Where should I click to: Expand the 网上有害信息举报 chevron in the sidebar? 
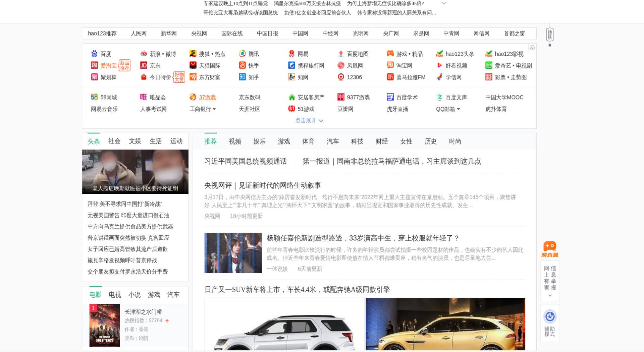[550, 296]
